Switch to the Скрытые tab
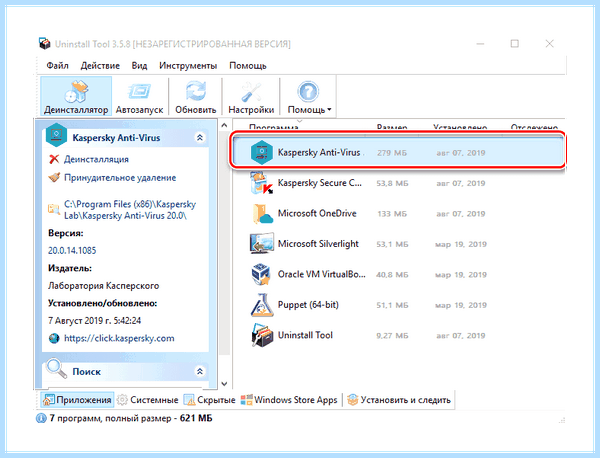Image resolution: width=600 pixels, height=458 pixels. tap(209, 400)
